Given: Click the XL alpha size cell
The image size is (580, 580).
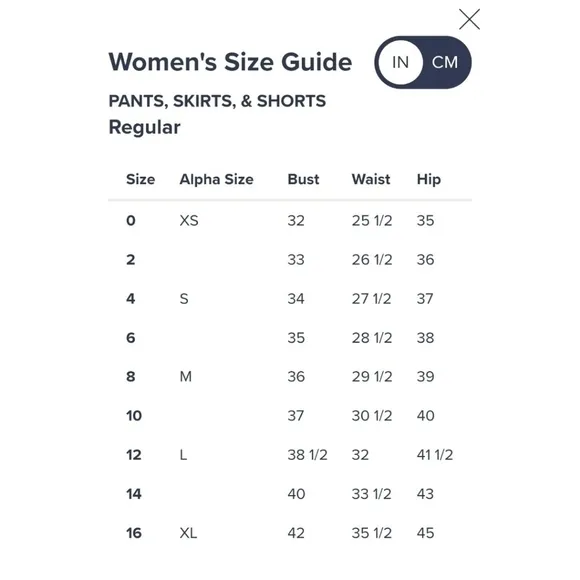Looking at the screenshot, I should click(x=188, y=533).
